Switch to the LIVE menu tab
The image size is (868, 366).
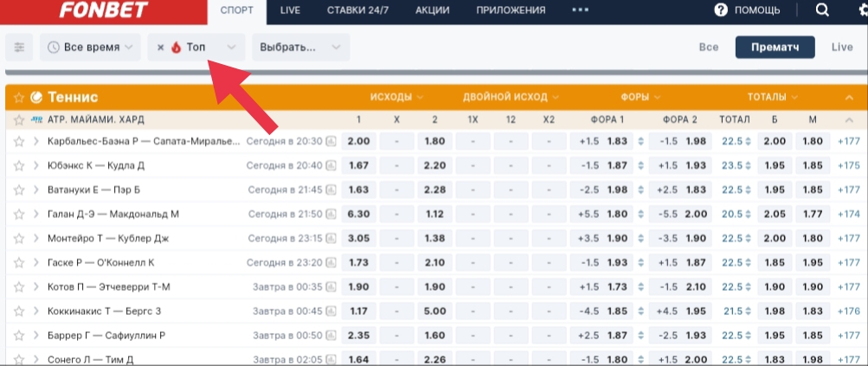point(290,10)
